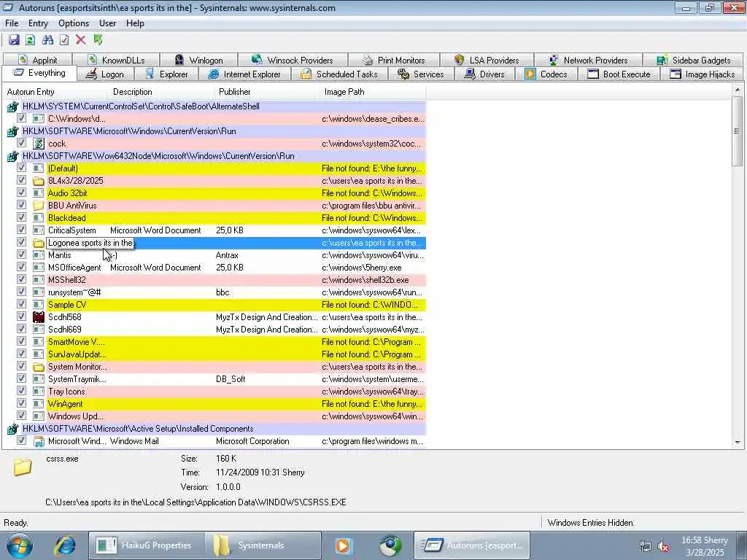Viewport: 747px width, 560px height.
Task: Click the globe taskbar icon
Action: tap(390, 545)
